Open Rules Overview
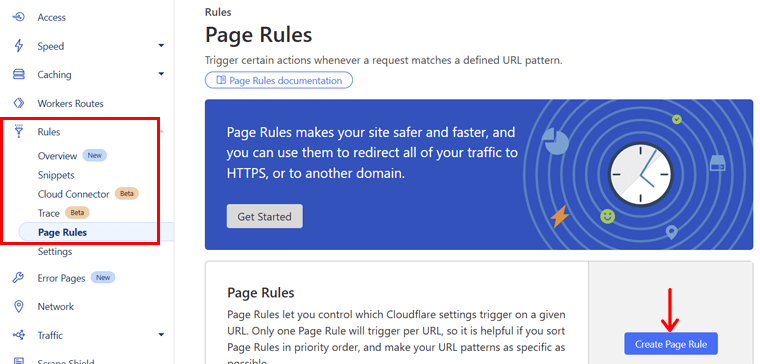 tap(57, 156)
